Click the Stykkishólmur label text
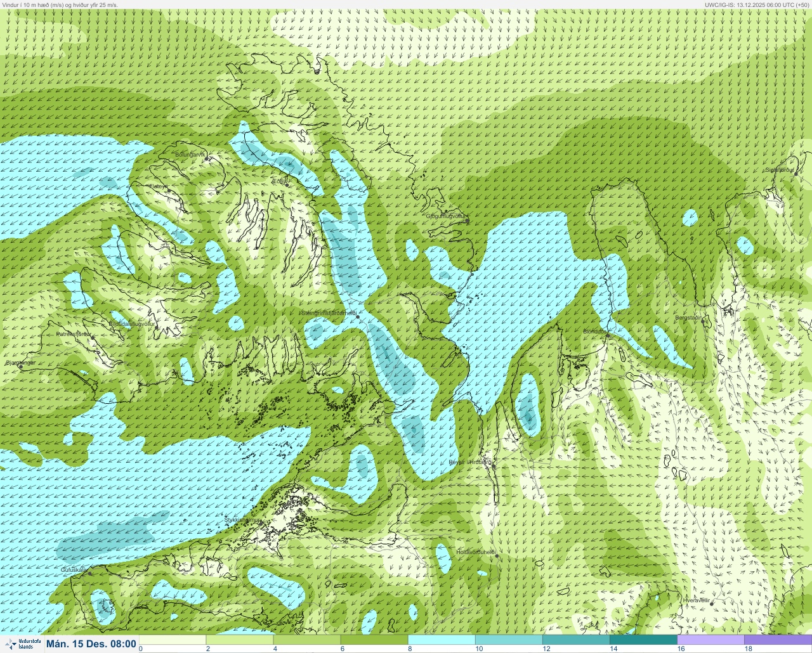The height and width of the screenshot is (653, 812). point(242,520)
